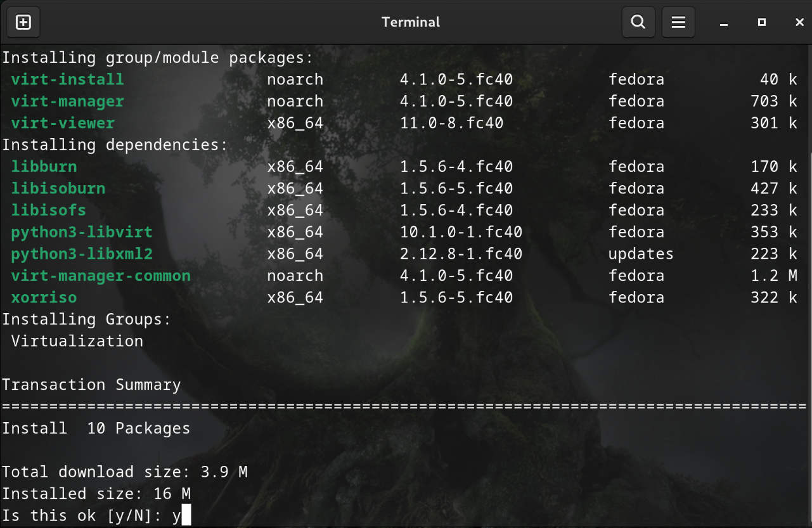Viewport: 812px width, 528px height.
Task: Click the 'Is this ok [y/N]:' prompt
Action: (x=82, y=515)
